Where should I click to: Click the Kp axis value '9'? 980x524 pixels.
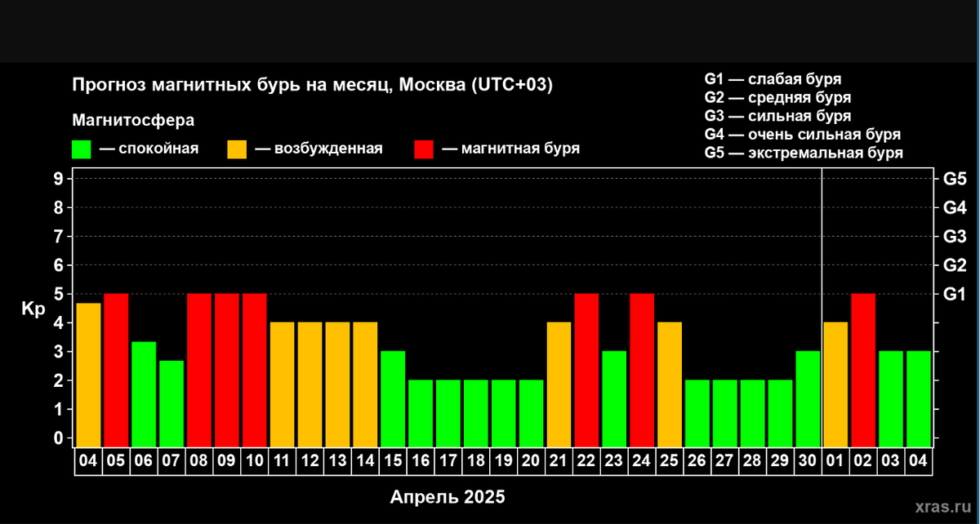(x=58, y=179)
